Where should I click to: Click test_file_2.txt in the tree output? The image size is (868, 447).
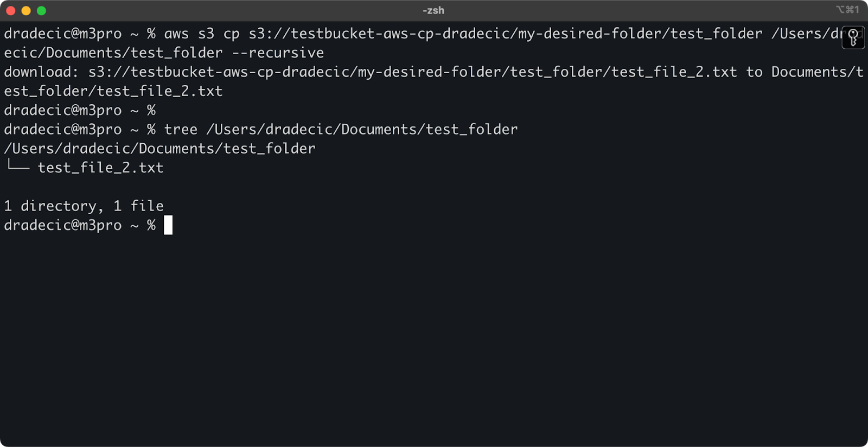coord(100,168)
